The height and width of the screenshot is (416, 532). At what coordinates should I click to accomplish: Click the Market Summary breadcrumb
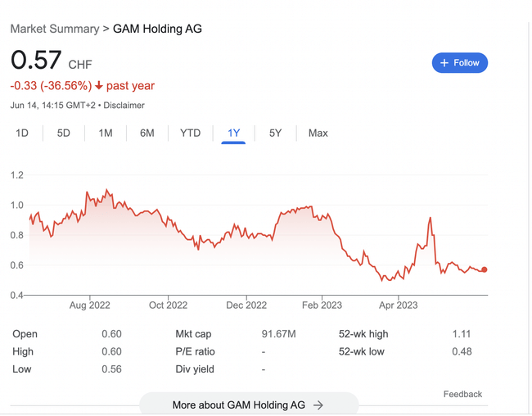pos(54,29)
